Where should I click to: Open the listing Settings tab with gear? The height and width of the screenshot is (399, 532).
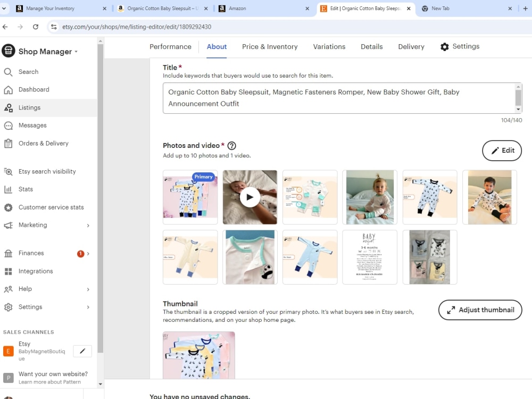click(x=460, y=46)
